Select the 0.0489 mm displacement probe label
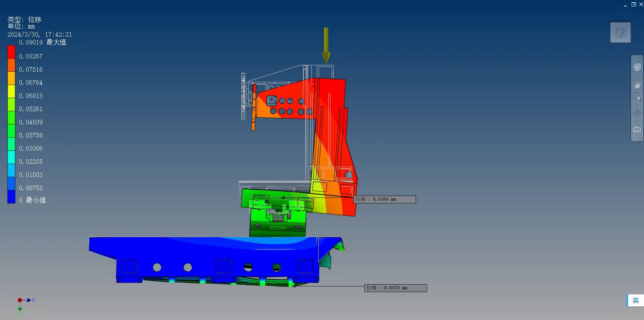 point(384,199)
